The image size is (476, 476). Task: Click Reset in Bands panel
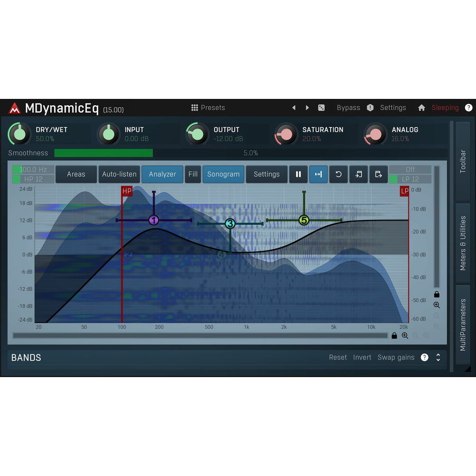coord(337,358)
